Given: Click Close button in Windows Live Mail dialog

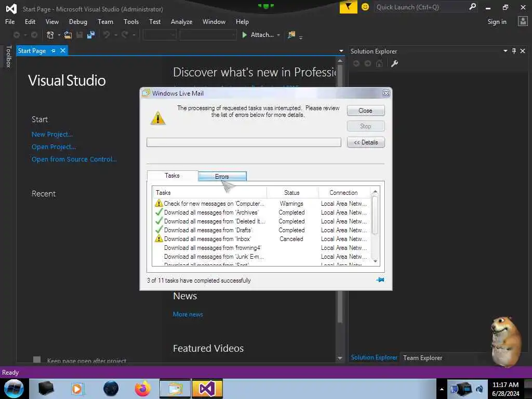Looking at the screenshot, I should pos(365,111).
